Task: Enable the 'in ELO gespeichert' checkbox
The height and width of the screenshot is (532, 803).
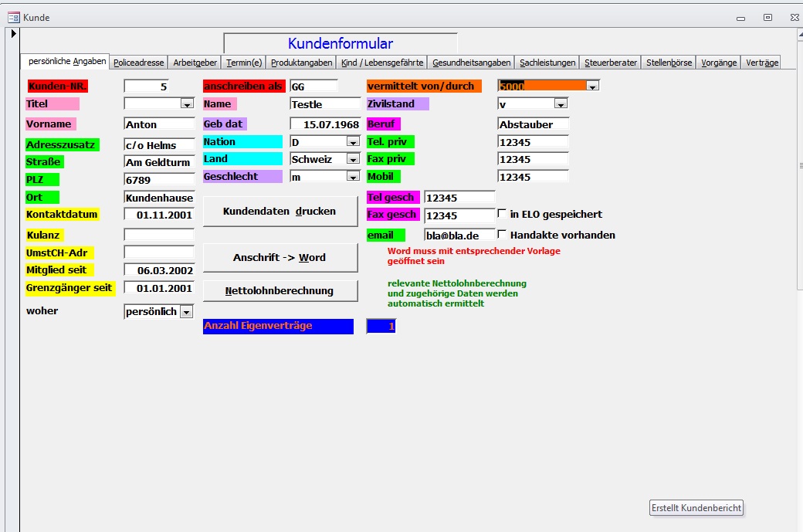Action: point(502,214)
